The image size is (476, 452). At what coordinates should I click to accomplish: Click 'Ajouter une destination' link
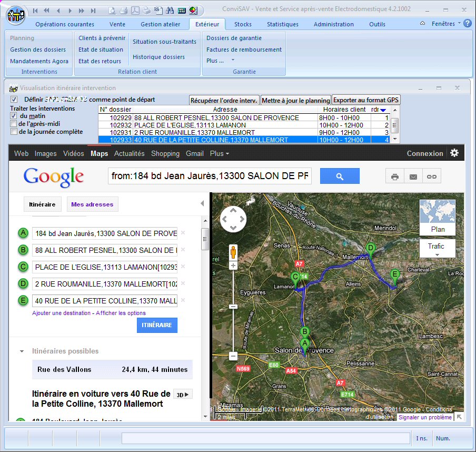(x=61, y=313)
